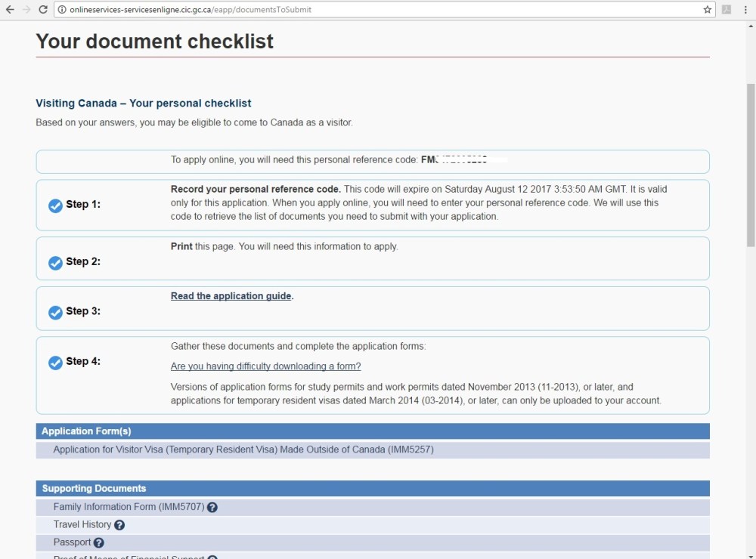Open the Read the application guide link
This screenshot has width=756, height=559.
coord(231,296)
